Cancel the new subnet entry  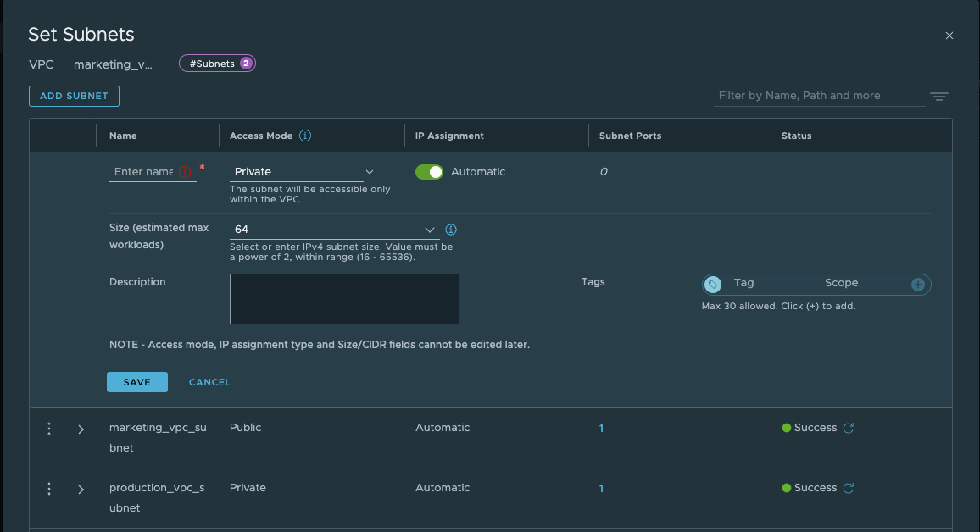point(209,382)
